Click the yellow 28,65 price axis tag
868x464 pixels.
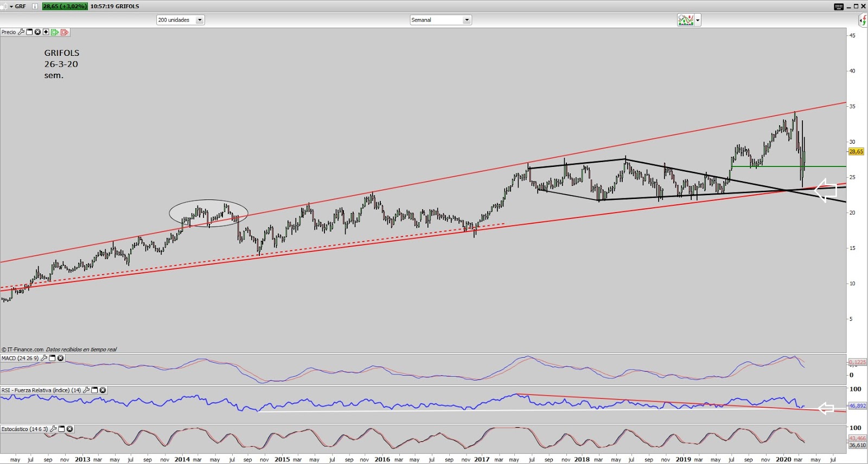[x=856, y=152]
